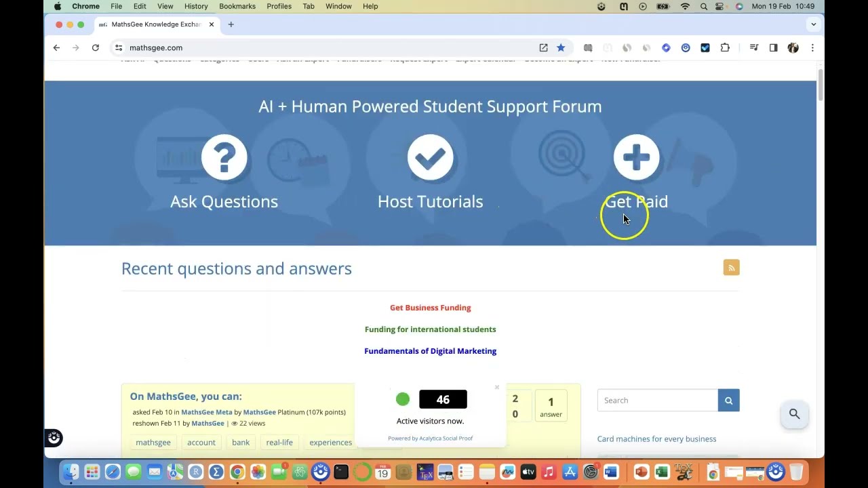Click the Host Tutorials heading

click(x=430, y=201)
